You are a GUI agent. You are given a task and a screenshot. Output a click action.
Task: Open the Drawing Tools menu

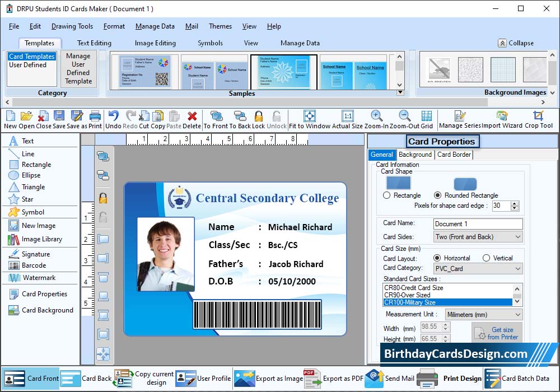click(72, 26)
